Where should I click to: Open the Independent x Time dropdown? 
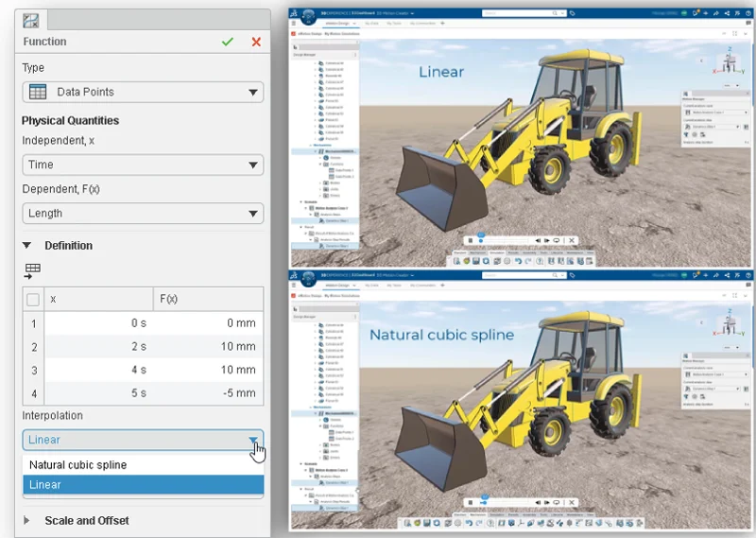(x=143, y=165)
